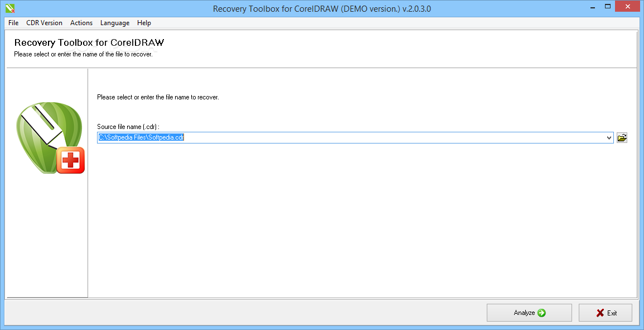Screen dimensions: 644x330
Task: Click the browse folder icon for source file
Action: click(x=622, y=138)
